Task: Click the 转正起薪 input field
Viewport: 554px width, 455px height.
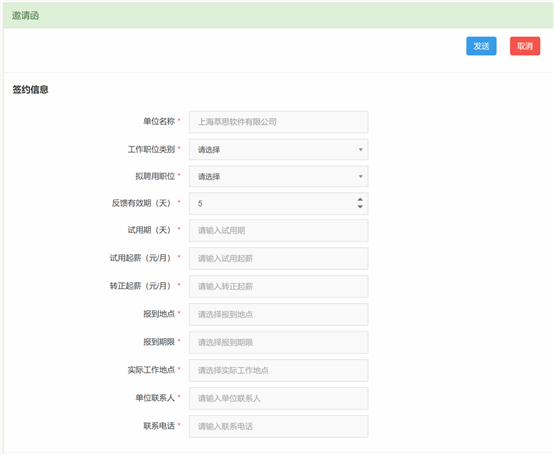Action: point(278,286)
